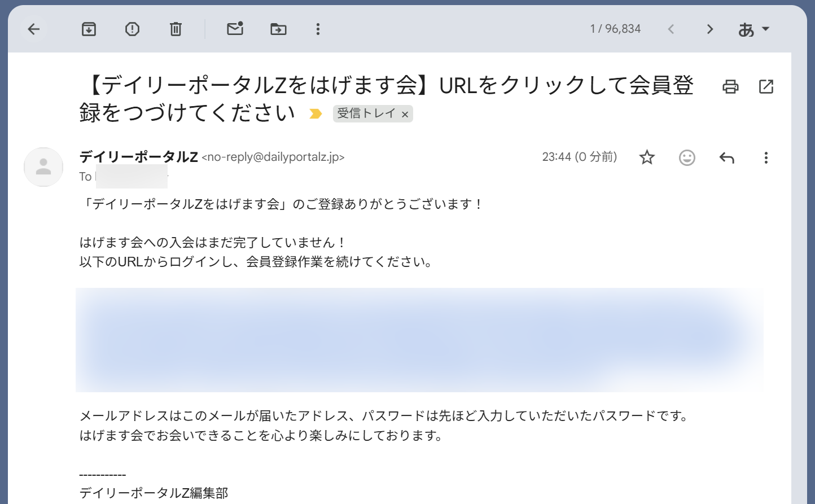Go to the older message arrow
The height and width of the screenshot is (504, 815).
point(710,29)
